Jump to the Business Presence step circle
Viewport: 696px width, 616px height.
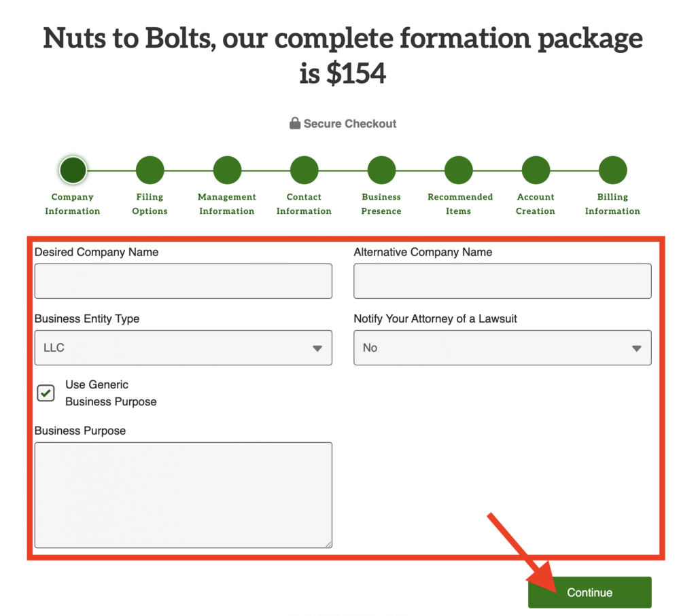[x=381, y=170]
